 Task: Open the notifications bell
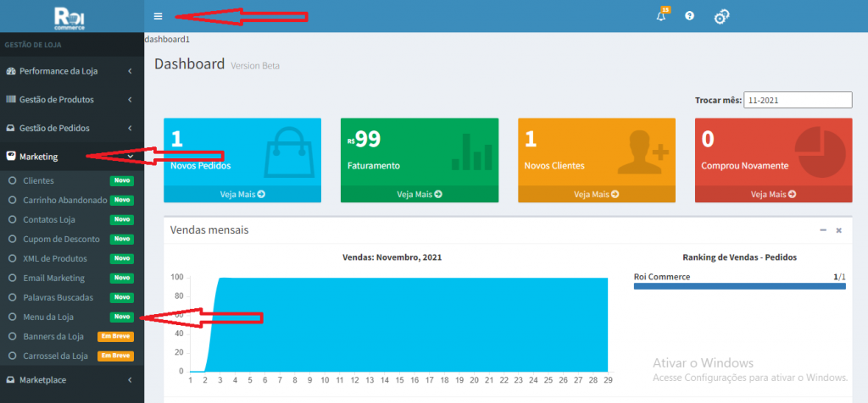660,16
